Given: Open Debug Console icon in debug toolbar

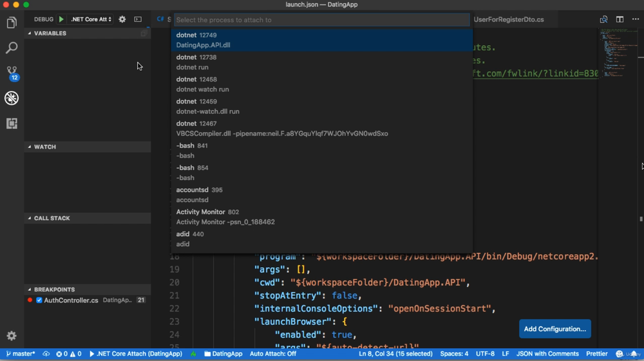Looking at the screenshot, I should click(138, 19).
